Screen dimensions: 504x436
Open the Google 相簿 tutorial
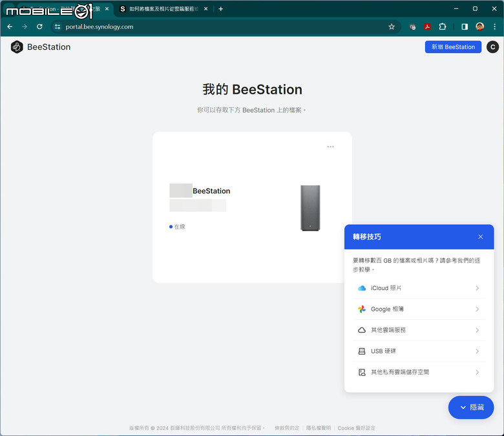click(419, 309)
